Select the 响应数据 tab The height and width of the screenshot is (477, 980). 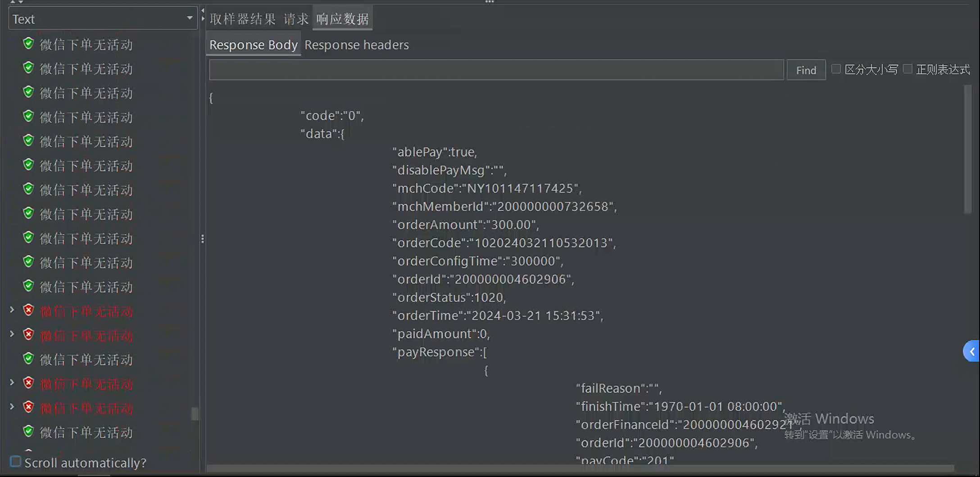(343, 19)
